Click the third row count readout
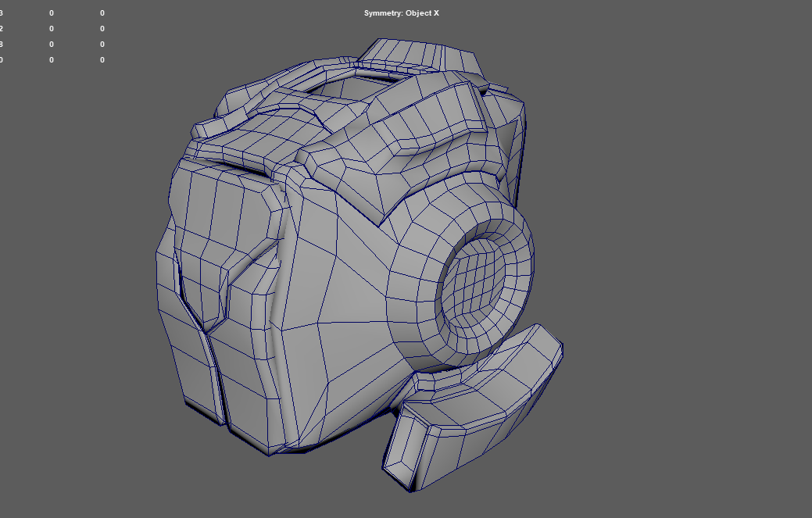The image size is (812, 518). pyautogui.click(x=51, y=45)
